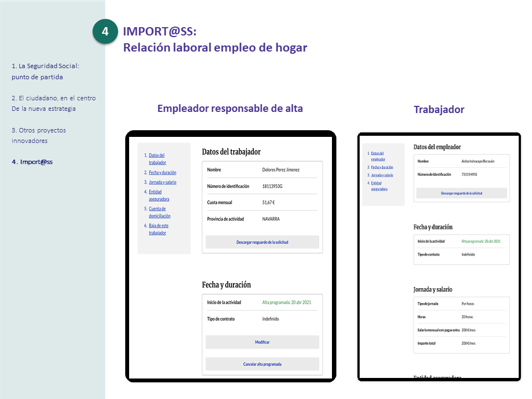
Task: Open Datos del empleador link in Trabajador panel
Action: (377, 156)
